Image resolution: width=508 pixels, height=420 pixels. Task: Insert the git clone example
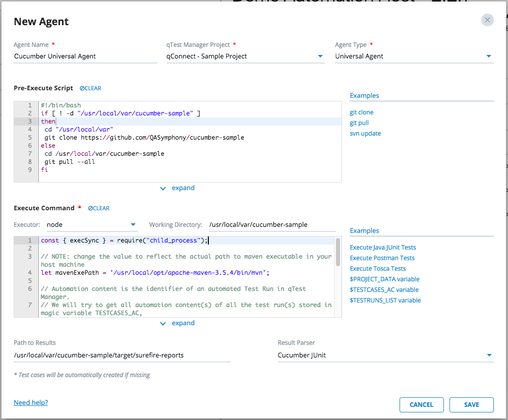pyautogui.click(x=362, y=112)
